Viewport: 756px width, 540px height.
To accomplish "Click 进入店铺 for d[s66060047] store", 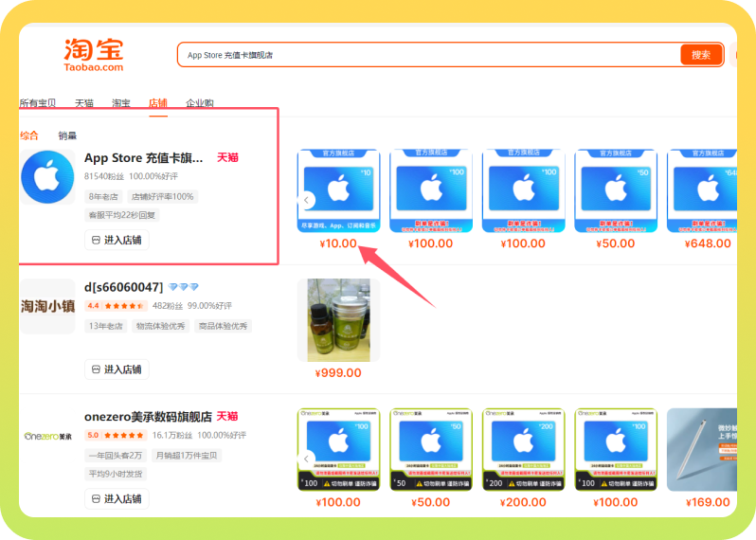I will tap(117, 369).
